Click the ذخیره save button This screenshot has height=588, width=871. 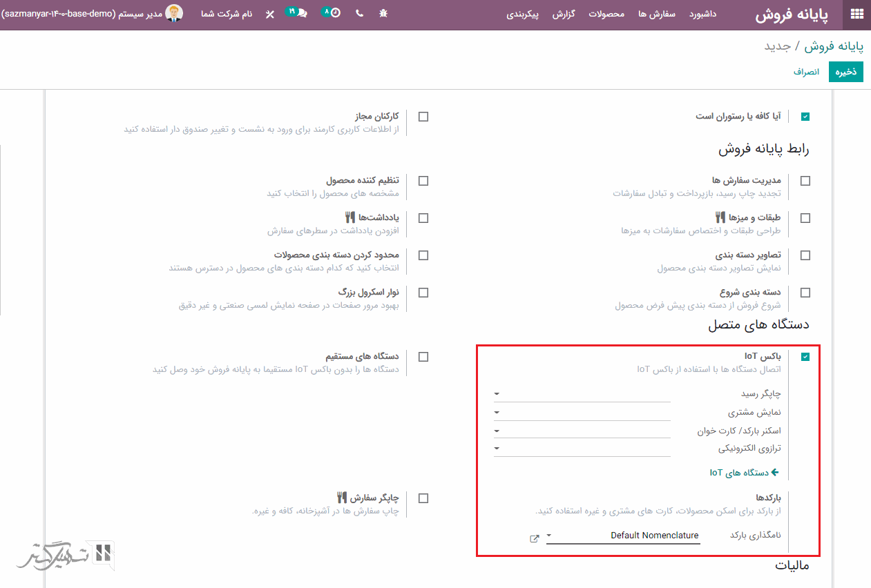click(x=845, y=72)
